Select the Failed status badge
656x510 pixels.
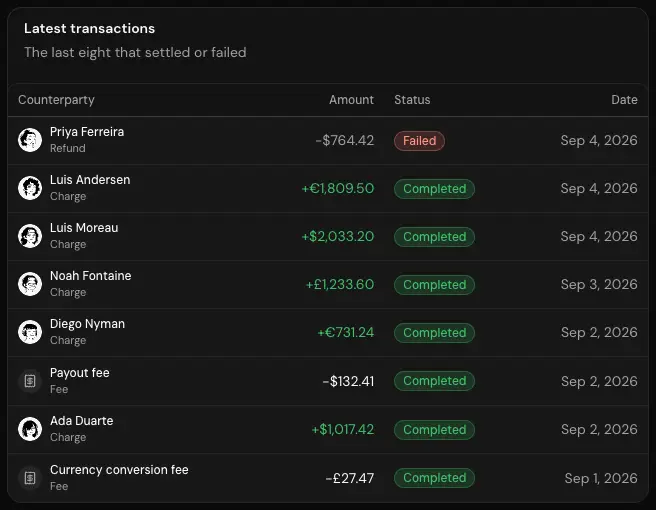coord(419,141)
